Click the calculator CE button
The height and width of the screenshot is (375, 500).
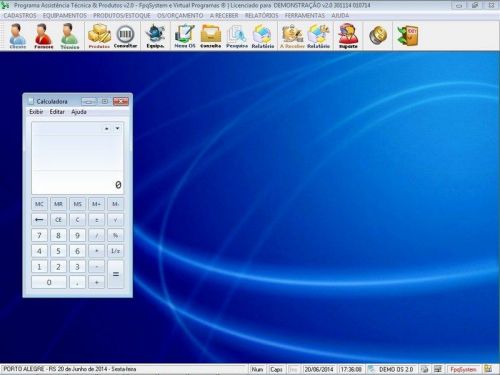[58, 220]
